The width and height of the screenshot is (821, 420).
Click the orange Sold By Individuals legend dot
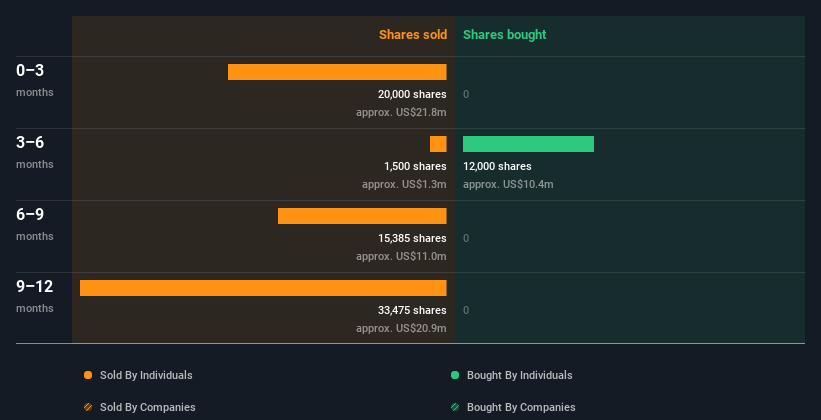pyautogui.click(x=88, y=375)
